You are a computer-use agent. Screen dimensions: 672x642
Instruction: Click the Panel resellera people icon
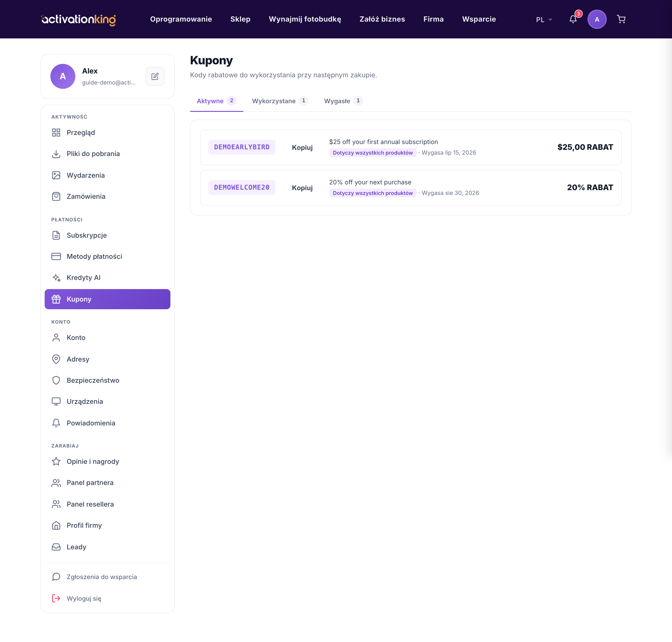coord(56,504)
